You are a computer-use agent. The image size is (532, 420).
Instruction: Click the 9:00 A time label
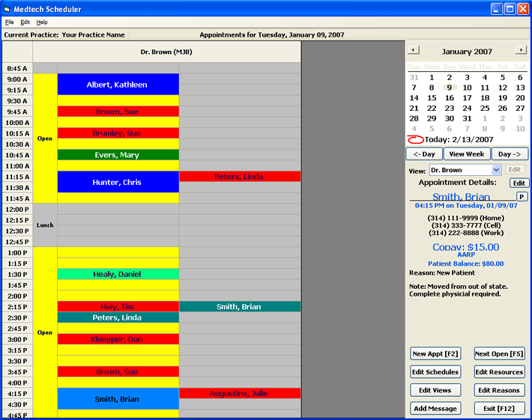17,79
